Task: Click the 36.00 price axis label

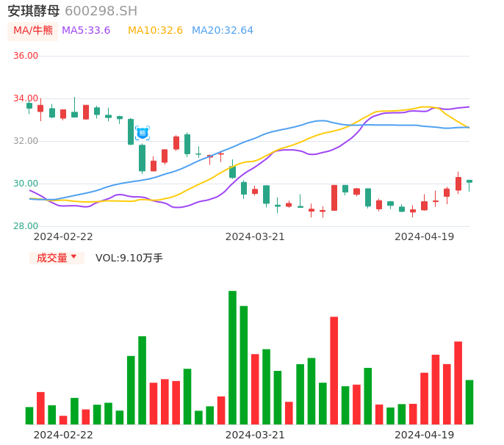Action: point(26,56)
